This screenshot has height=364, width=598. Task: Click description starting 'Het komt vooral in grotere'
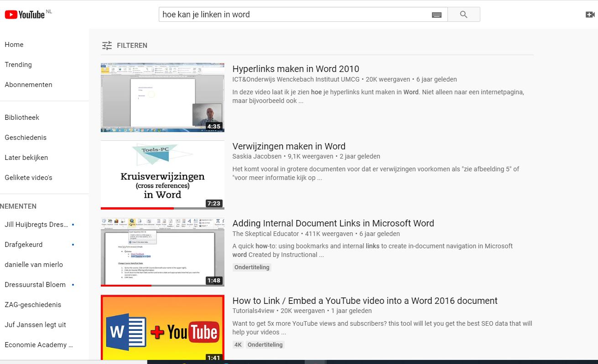click(376, 173)
